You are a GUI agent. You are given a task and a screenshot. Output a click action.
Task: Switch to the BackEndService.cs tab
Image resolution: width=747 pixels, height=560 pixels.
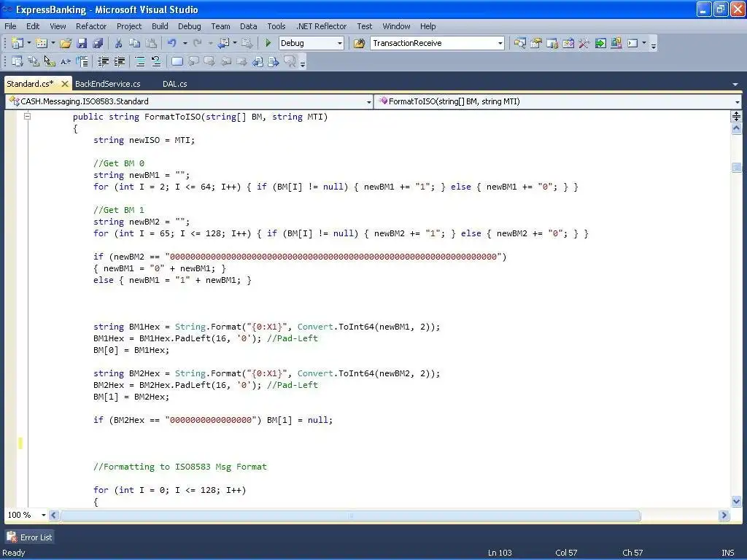point(108,84)
